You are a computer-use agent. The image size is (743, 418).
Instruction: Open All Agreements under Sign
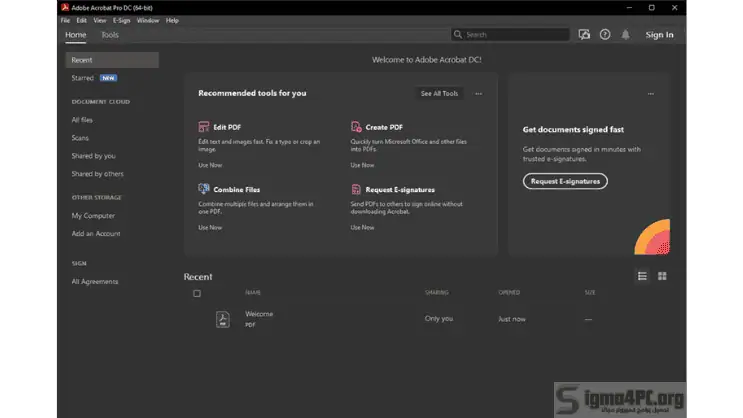95,282
